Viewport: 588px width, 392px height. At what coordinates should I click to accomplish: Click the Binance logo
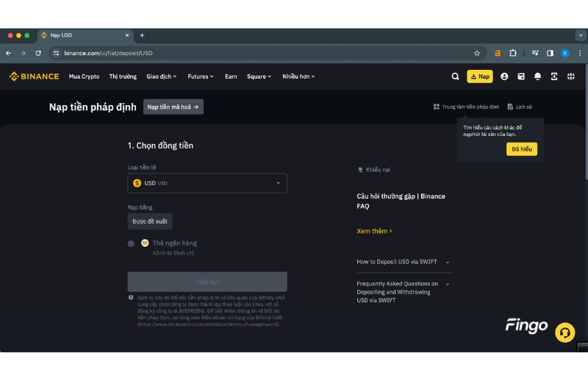[34, 76]
